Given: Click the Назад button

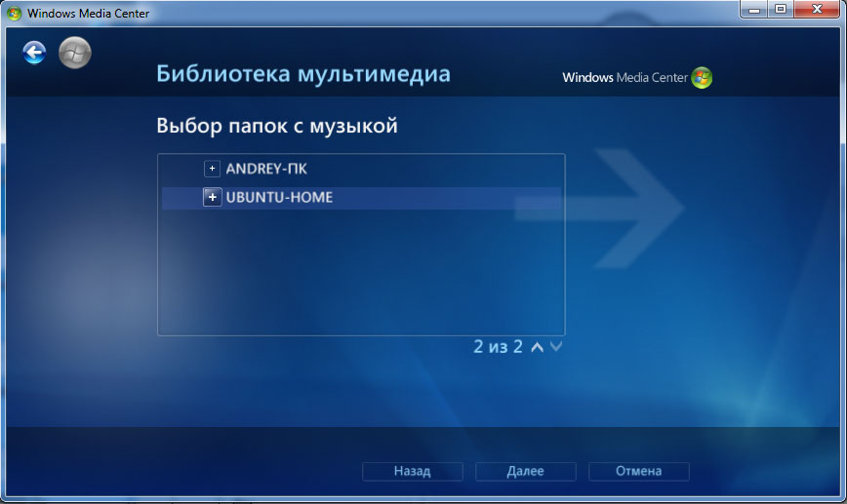Looking at the screenshot, I should pos(412,471).
